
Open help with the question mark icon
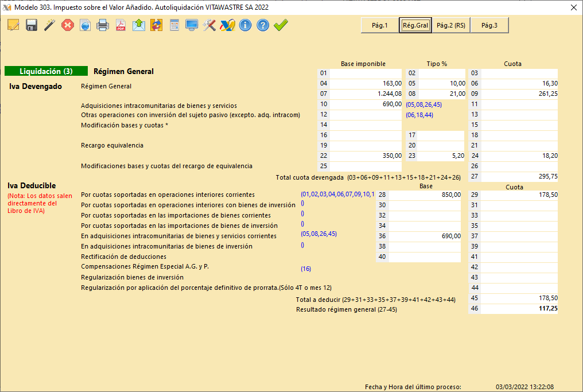[x=263, y=25]
